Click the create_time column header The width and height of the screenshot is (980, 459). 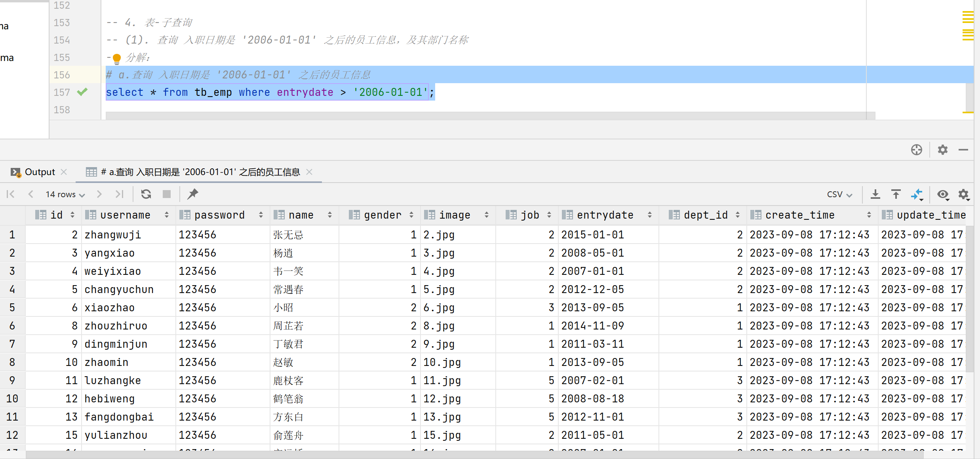pyautogui.click(x=812, y=215)
